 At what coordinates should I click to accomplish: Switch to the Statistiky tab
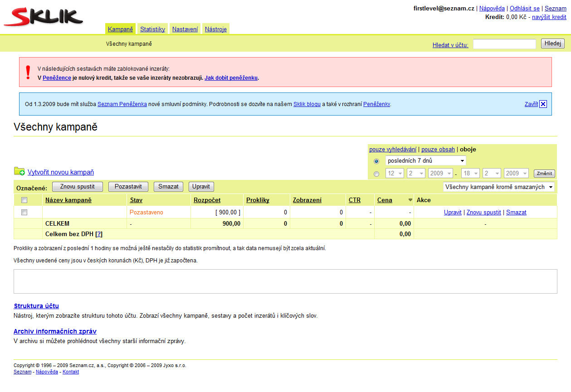(x=152, y=29)
